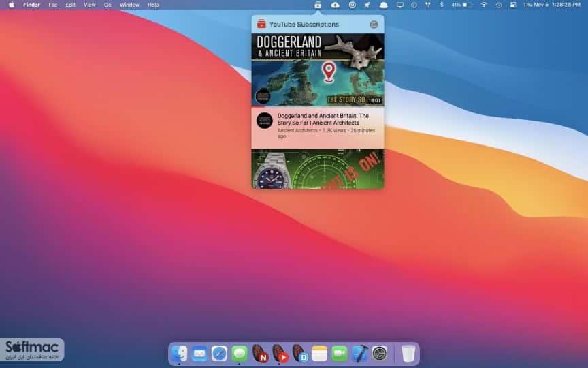Image resolution: width=588 pixels, height=368 pixels.
Task: Open the Bluetooth status menu
Action: point(442,5)
